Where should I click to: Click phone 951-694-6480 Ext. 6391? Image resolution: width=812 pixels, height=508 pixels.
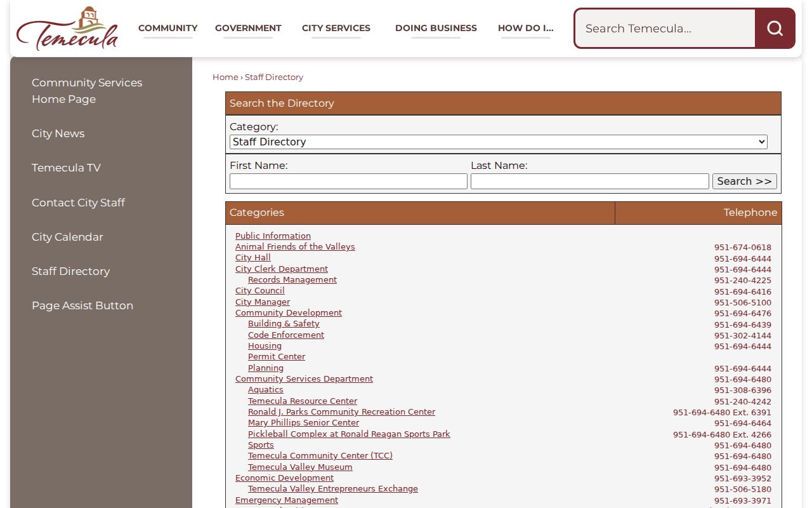[x=723, y=412]
